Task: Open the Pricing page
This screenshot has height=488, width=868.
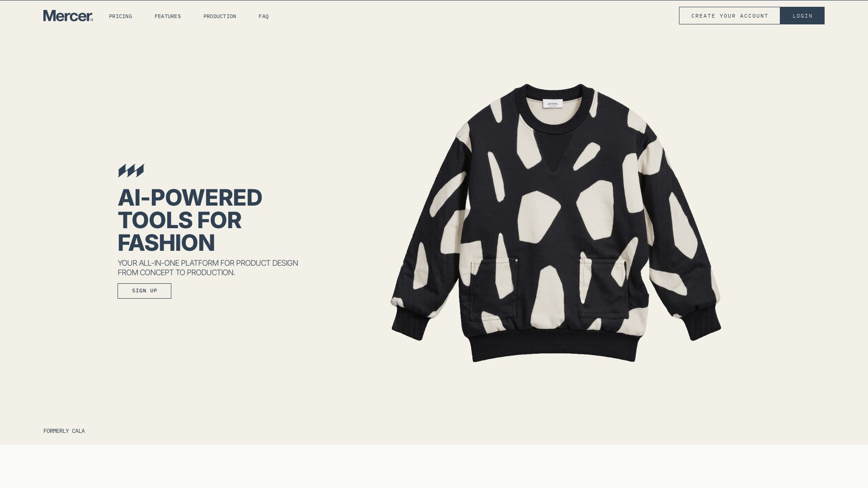Action: tap(120, 16)
